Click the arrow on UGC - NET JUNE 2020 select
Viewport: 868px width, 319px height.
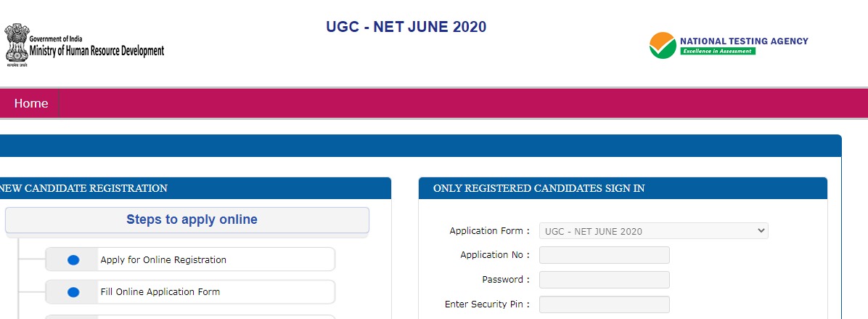click(x=761, y=231)
